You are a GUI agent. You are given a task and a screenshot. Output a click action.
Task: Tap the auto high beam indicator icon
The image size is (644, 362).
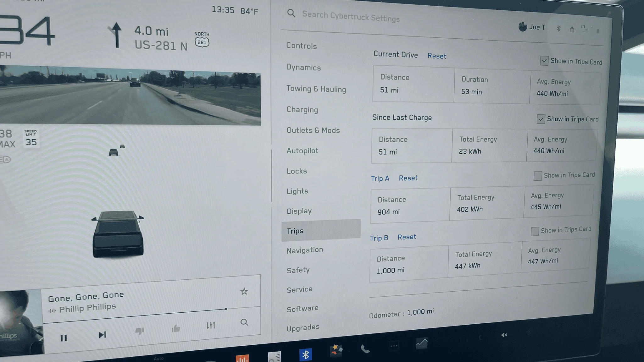tap(5, 159)
